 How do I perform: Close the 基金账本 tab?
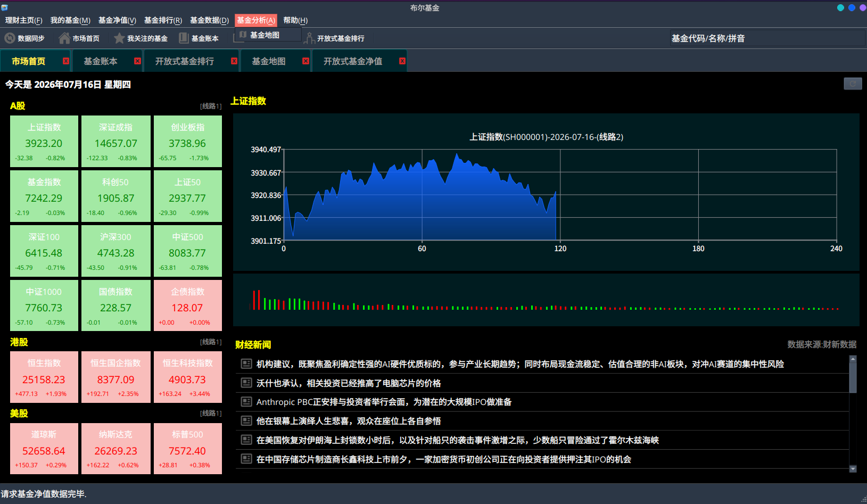[x=137, y=61]
